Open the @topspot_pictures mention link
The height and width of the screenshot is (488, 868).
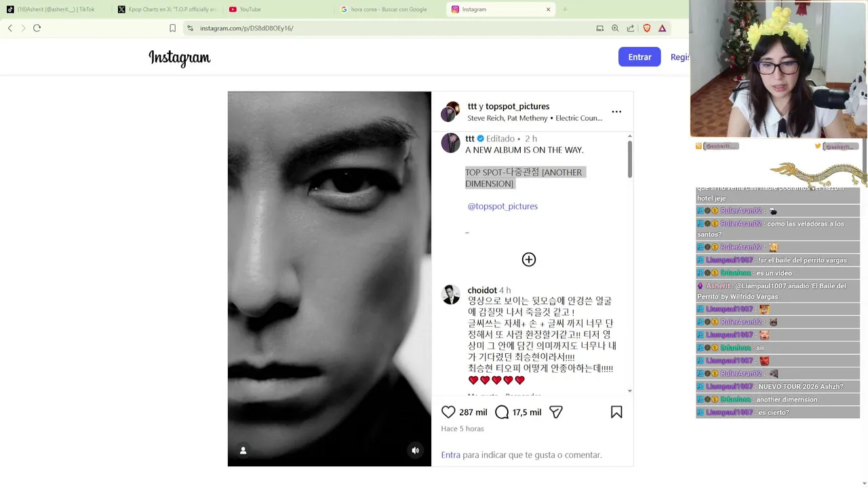click(502, 206)
